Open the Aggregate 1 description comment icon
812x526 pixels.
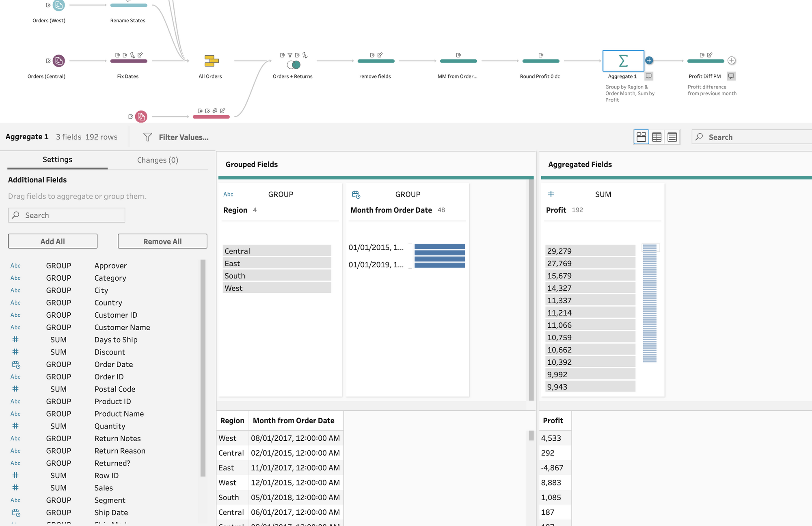coord(649,76)
